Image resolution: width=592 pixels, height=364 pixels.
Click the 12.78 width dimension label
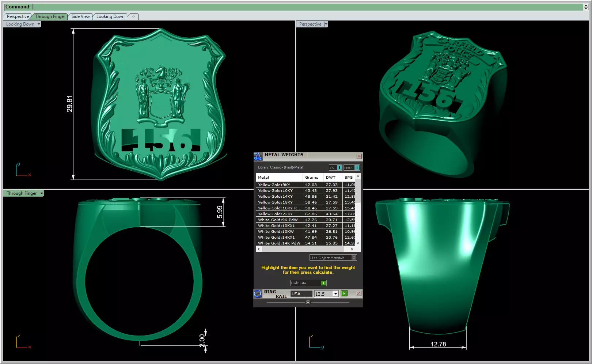(438, 344)
